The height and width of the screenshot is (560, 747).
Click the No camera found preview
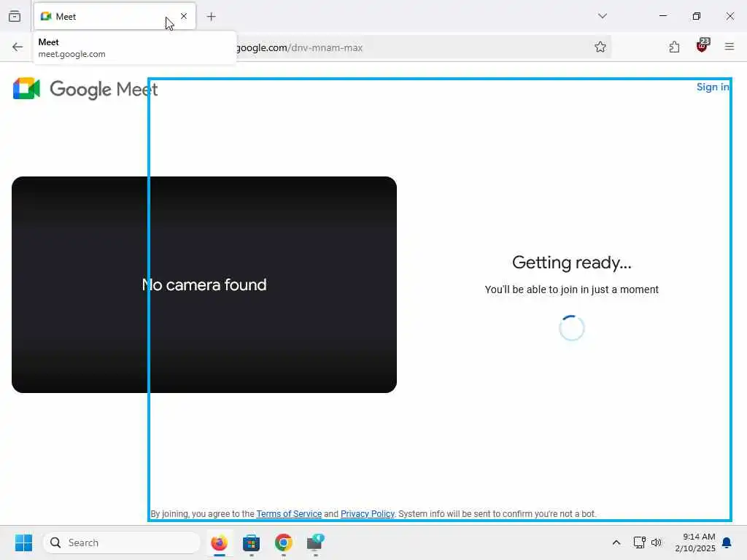[x=204, y=285]
